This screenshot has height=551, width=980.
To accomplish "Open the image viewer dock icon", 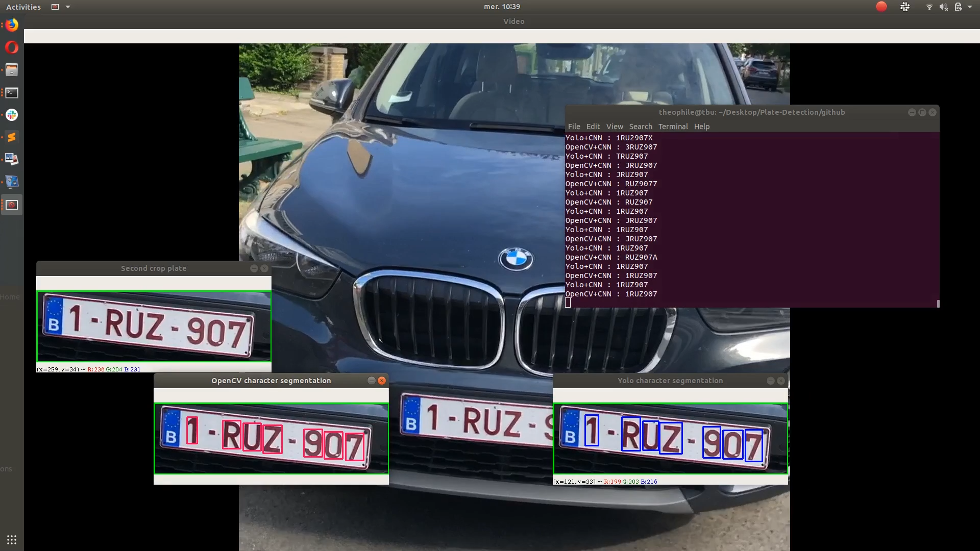I will [x=12, y=160].
